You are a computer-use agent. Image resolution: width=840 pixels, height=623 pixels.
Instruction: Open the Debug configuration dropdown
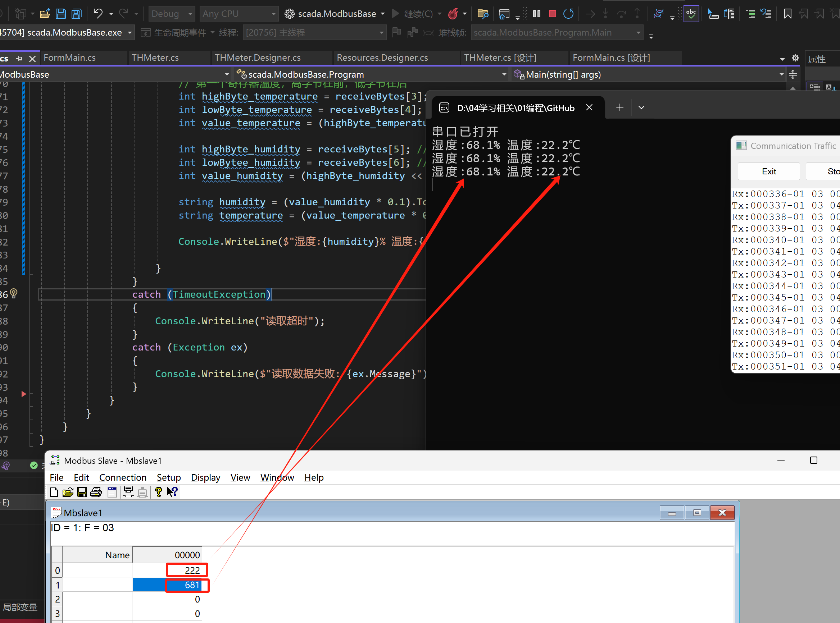click(172, 14)
